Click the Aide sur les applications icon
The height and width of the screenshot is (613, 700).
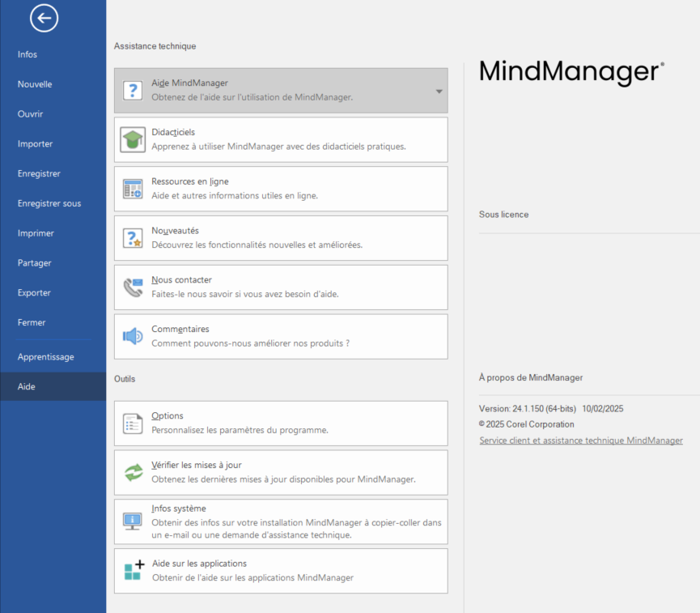(134, 571)
